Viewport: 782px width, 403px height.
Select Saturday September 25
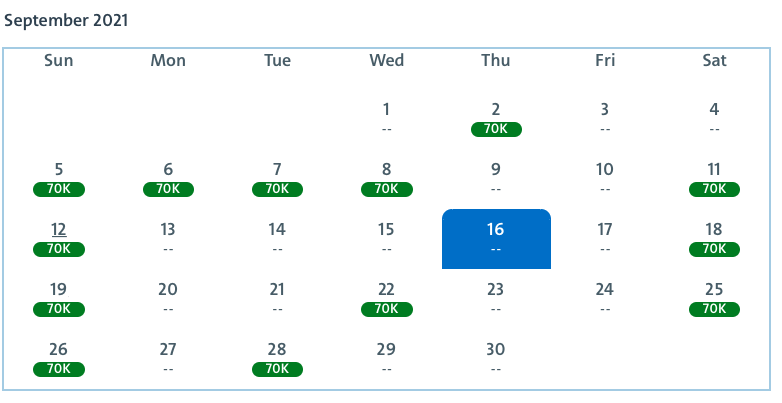(x=714, y=298)
